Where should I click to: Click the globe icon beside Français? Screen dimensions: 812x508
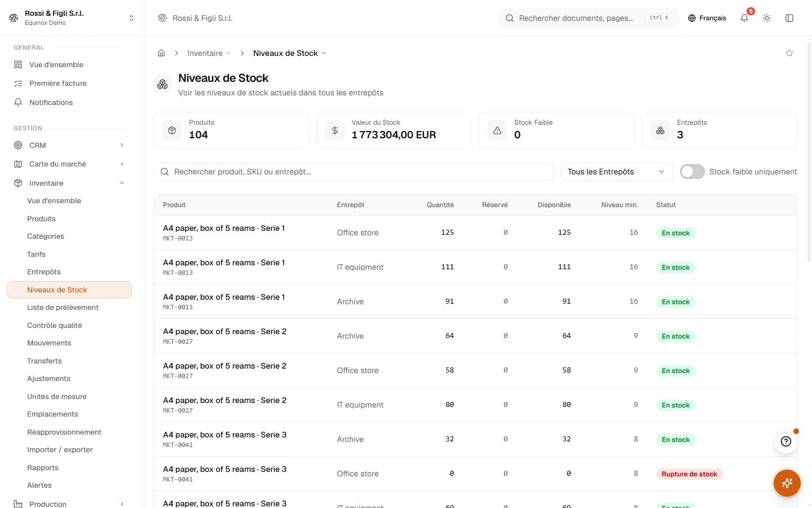[x=692, y=18]
